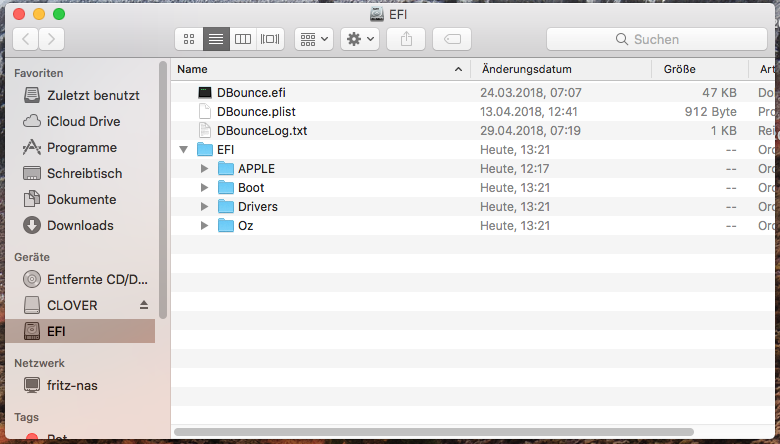Open fritz-nas under Netzwerk
The height and width of the screenshot is (444, 780).
pyautogui.click(x=82, y=385)
